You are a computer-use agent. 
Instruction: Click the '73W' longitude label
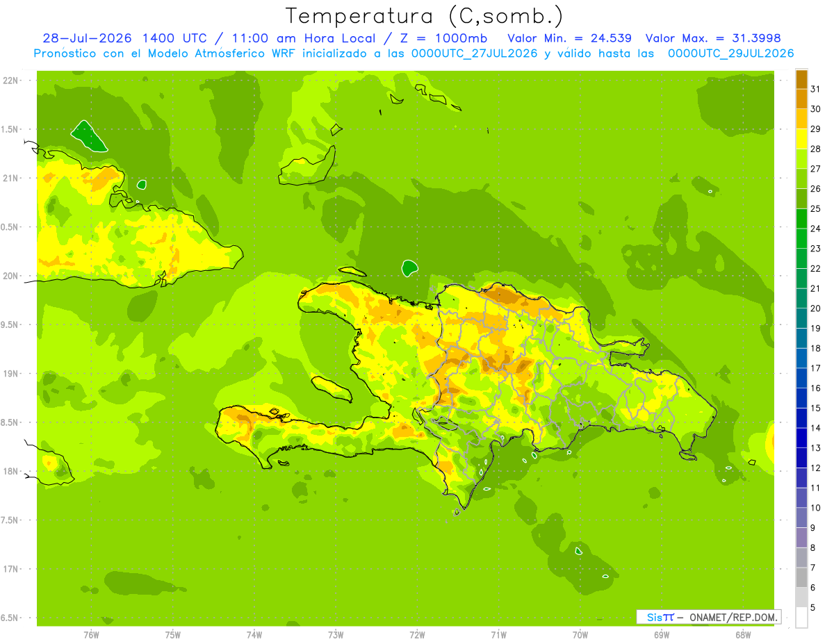[x=336, y=635]
